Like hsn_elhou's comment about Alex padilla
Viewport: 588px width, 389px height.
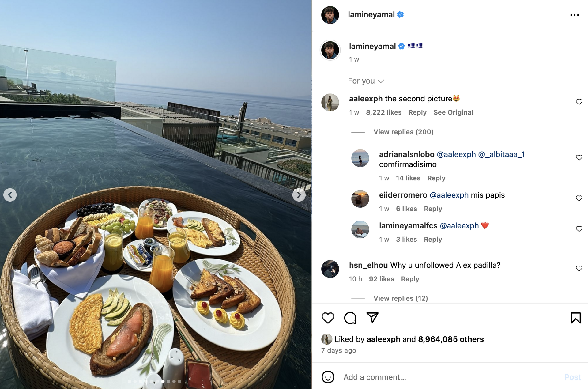coord(579,269)
